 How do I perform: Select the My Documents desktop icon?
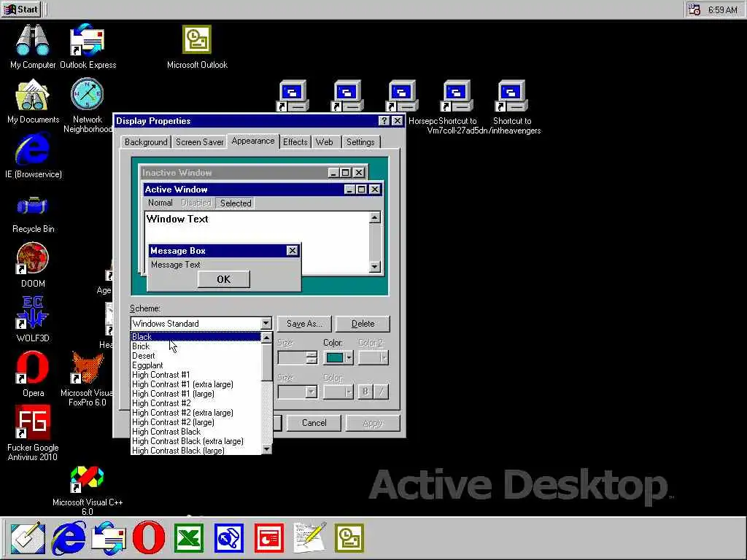[x=33, y=101]
